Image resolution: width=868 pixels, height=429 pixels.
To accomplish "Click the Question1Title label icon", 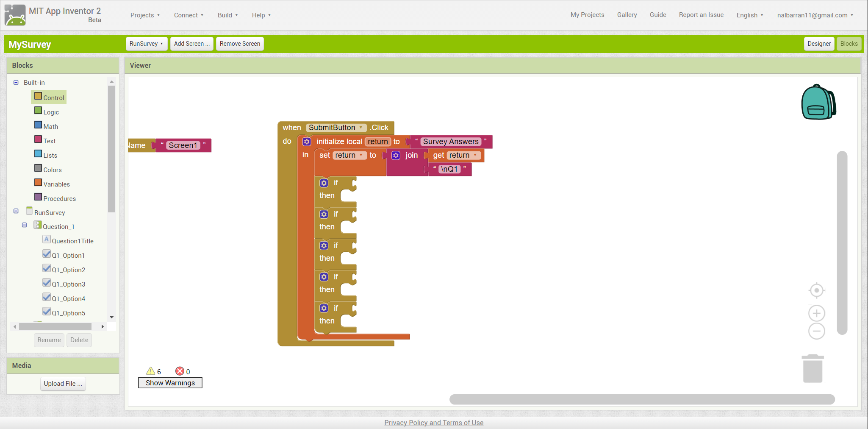I will tap(47, 240).
